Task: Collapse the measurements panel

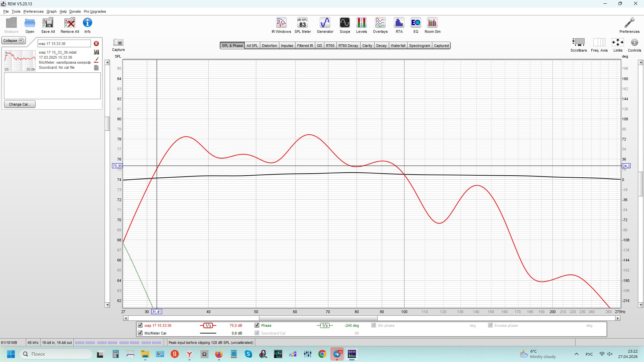Action: tap(14, 41)
